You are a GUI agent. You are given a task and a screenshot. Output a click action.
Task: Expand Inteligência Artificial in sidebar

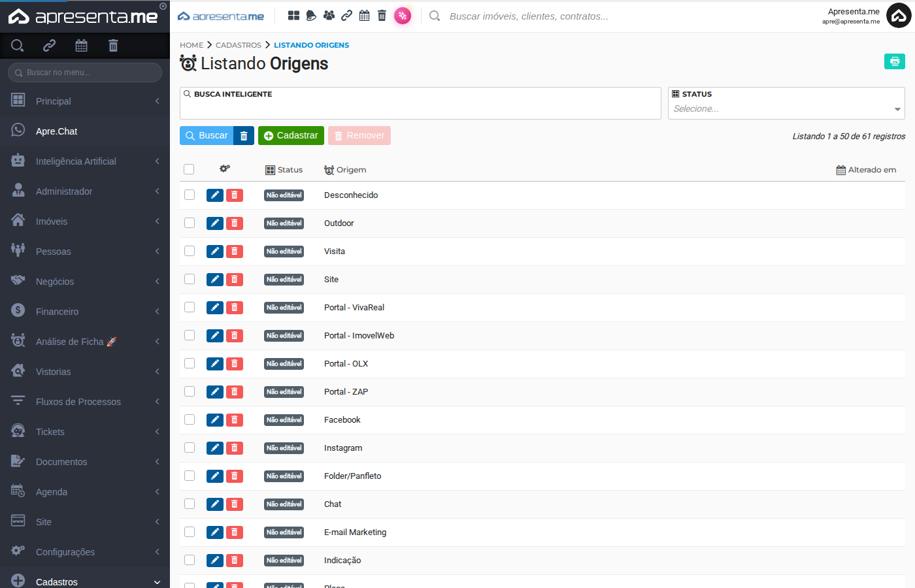tap(85, 161)
